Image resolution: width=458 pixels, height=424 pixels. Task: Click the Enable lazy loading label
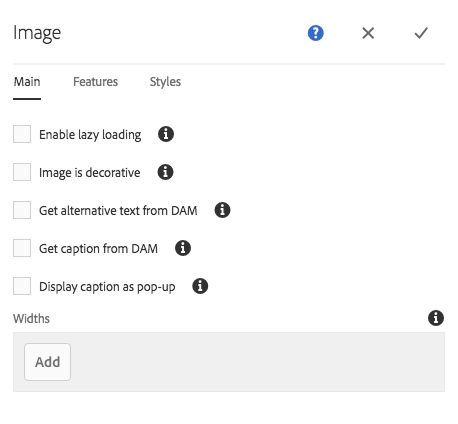click(90, 135)
